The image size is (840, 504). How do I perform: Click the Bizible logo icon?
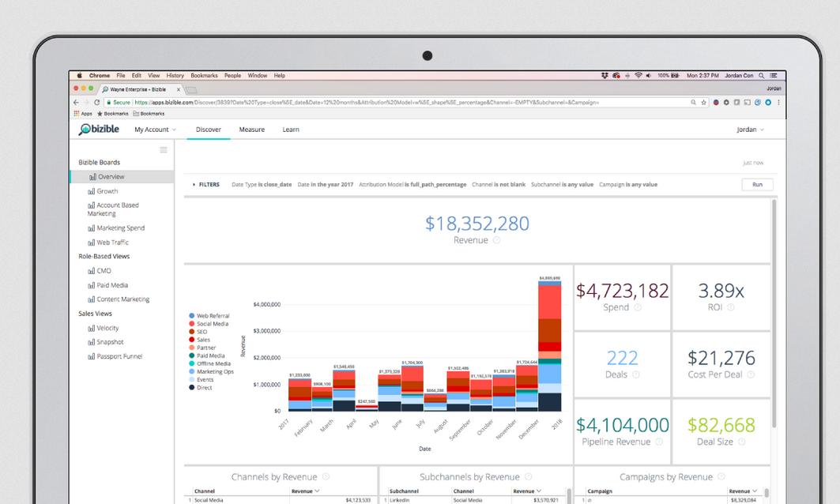click(85, 130)
